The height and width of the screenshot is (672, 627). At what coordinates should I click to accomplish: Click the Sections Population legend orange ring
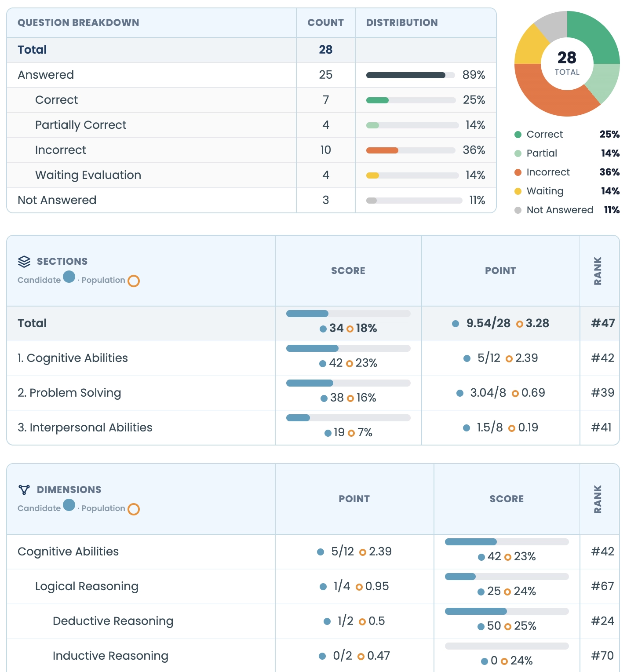coord(134,281)
